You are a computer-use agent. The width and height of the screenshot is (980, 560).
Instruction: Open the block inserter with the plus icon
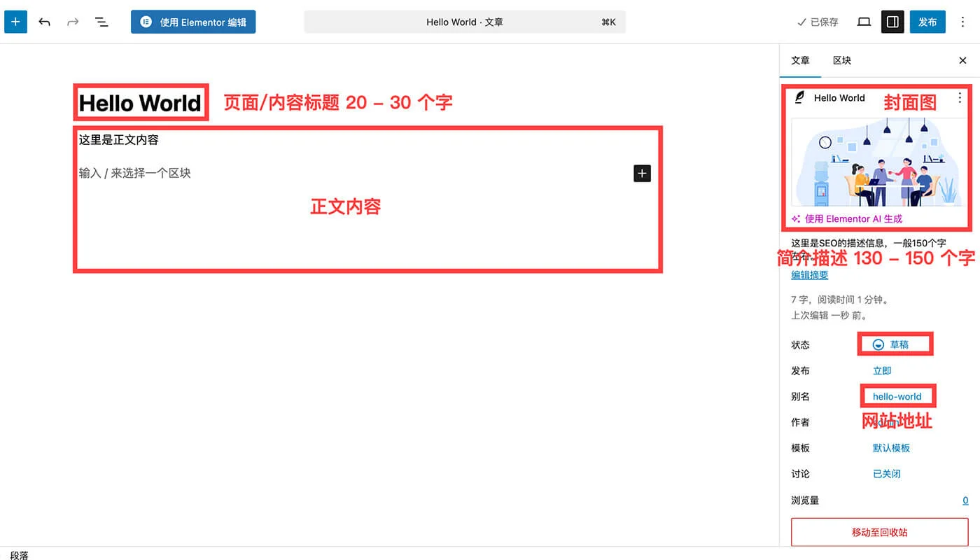tap(15, 22)
